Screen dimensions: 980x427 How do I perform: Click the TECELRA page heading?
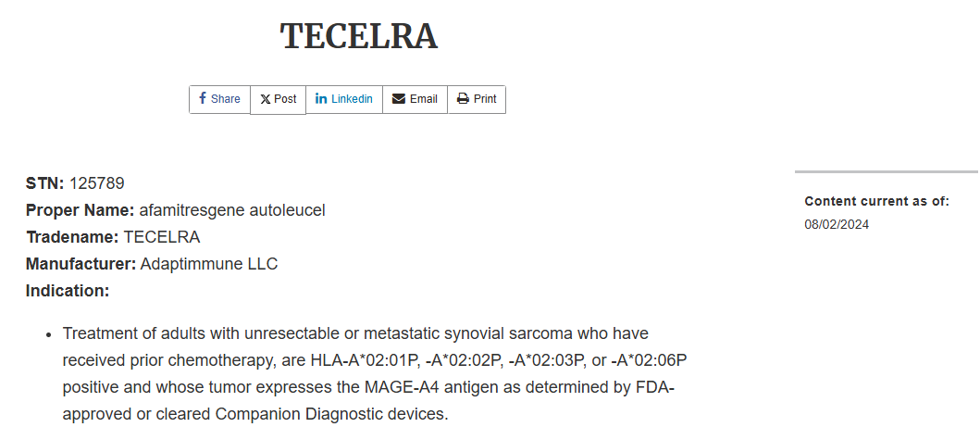358,36
